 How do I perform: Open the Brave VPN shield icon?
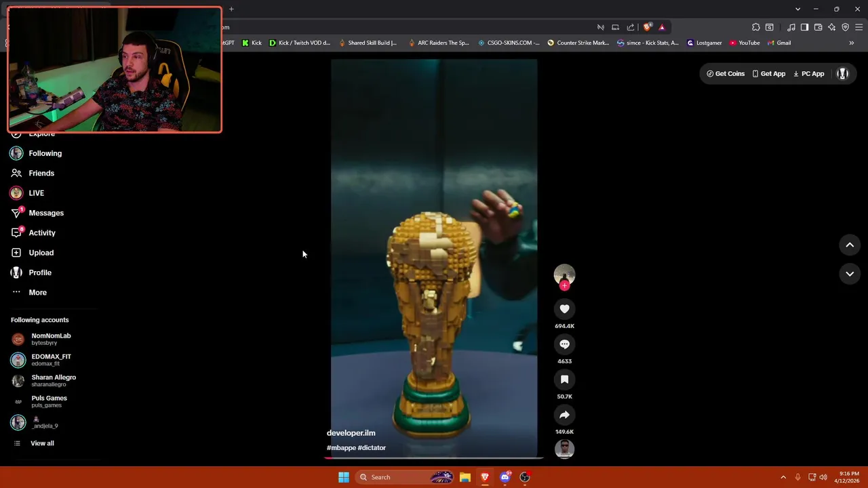coord(845,27)
